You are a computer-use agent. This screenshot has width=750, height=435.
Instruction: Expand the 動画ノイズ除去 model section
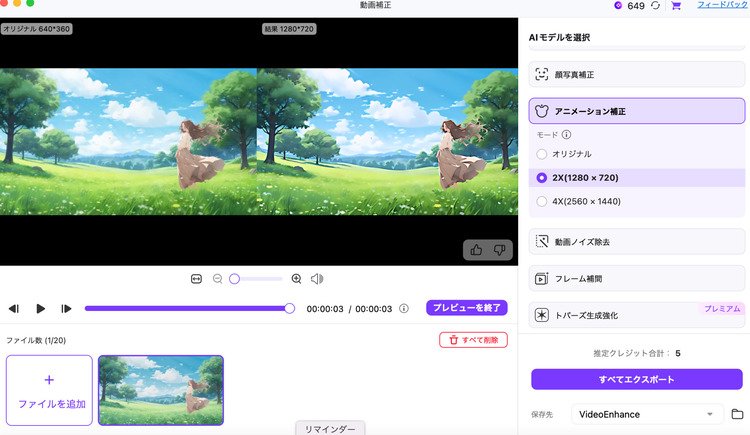[x=637, y=241]
